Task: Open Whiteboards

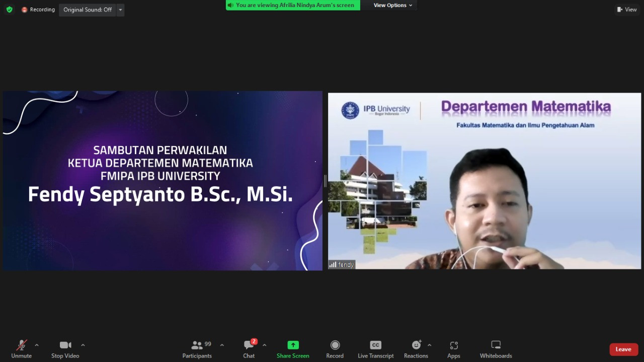Action: [x=496, y=348]
